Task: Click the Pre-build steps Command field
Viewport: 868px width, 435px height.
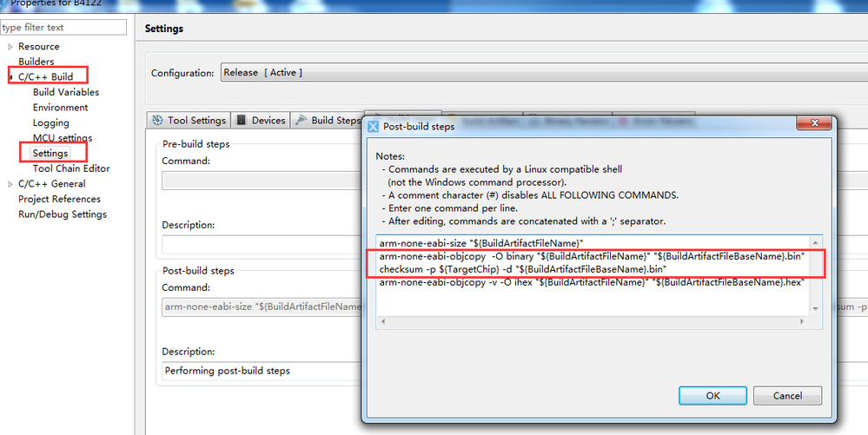Action: (262, 181)
